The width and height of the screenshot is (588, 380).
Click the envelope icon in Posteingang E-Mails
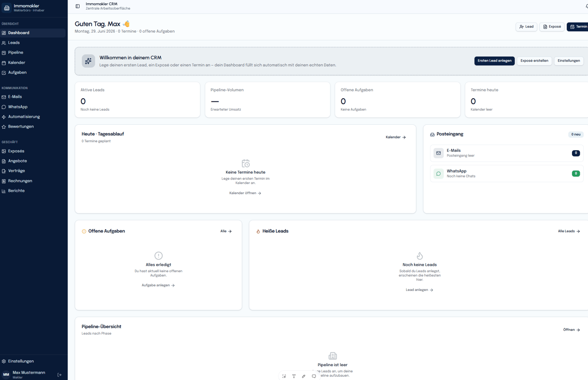tap(439, 153)
